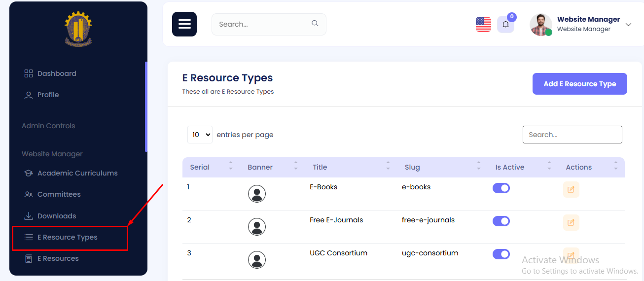This screenshot has height=281, width=644.
Task: Open the entries per page dropdown
Action: pos(200,135)
